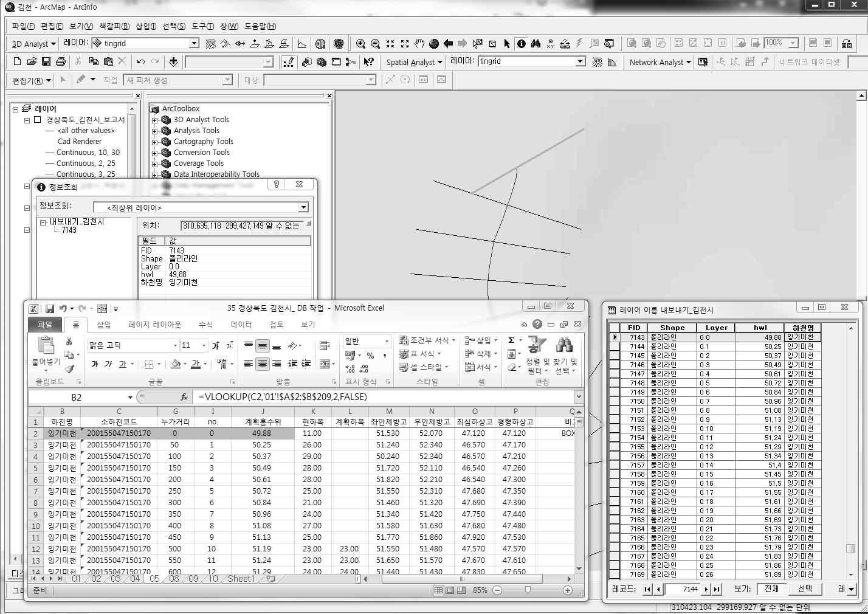This screenshot has height=614, width=868.
Task: Open the 3D Analyst dropdown menu
Action: 34,44
